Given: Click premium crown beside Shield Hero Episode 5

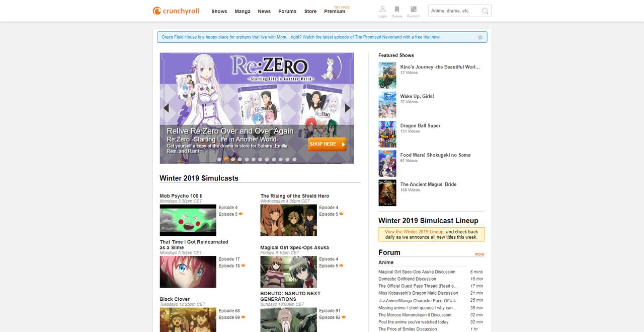Looking at the screenshot, I should tap(342, 214).
